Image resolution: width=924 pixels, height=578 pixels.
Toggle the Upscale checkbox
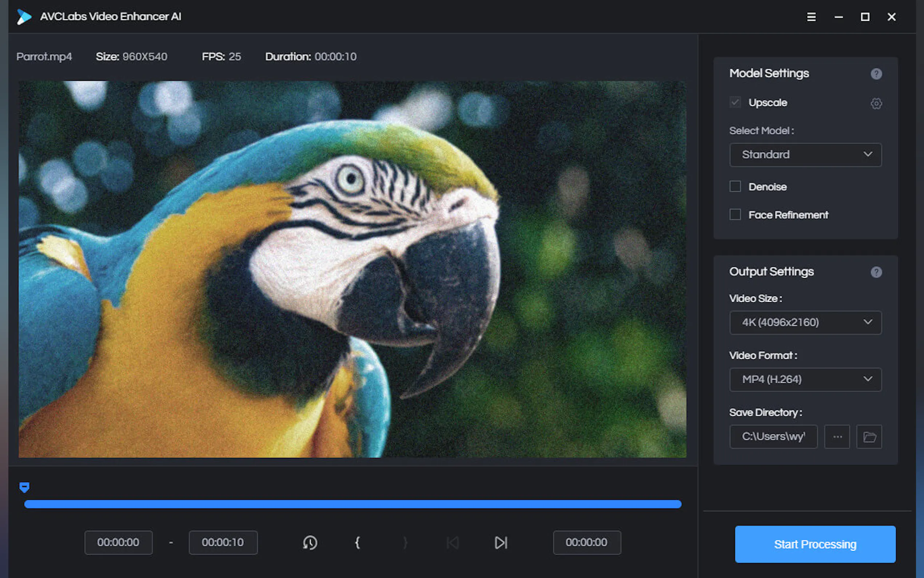coord(735,102)
